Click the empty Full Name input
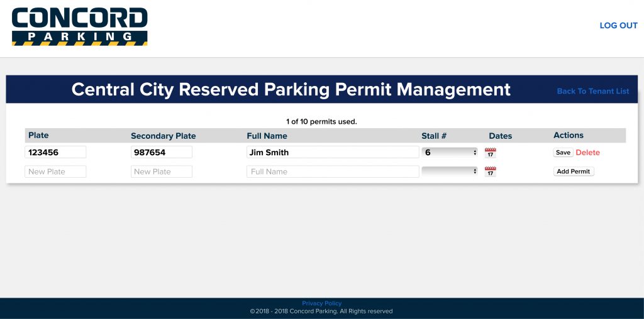The image size is (644, 319). coord(332,171)
